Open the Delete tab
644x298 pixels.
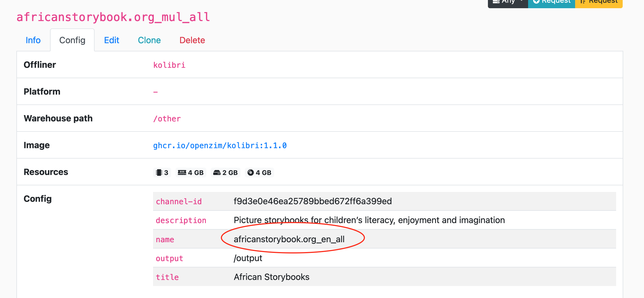coord(192,40)
